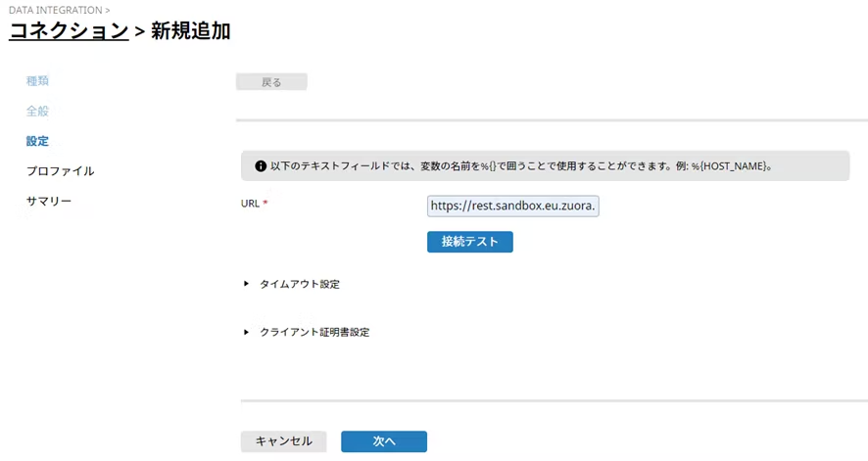Go to the 種類 step in sidebar
The width and height of the screenshot is (868, 461).
pos(37,80)
